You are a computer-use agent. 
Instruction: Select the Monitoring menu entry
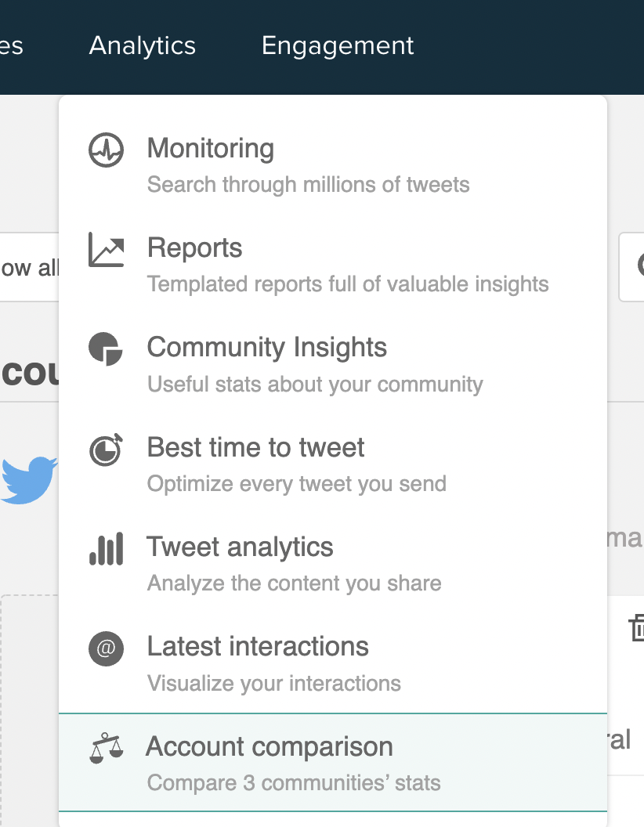pos(211,149)
